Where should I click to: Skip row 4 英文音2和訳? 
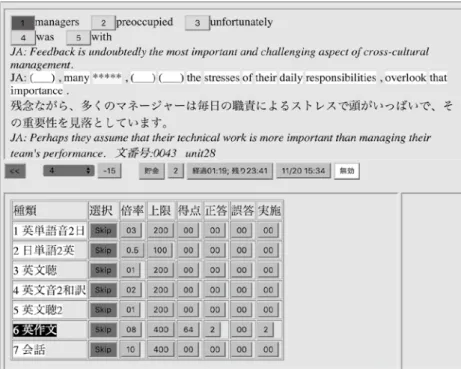103,290
